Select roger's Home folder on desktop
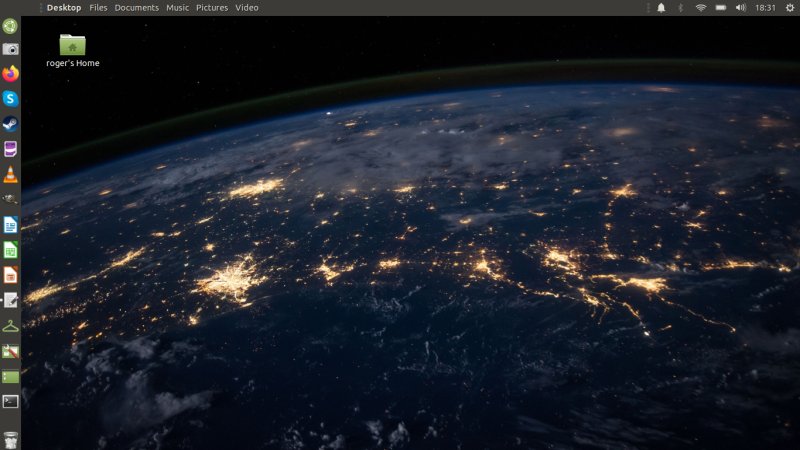The image size is (800, 450). click(72, 46)
